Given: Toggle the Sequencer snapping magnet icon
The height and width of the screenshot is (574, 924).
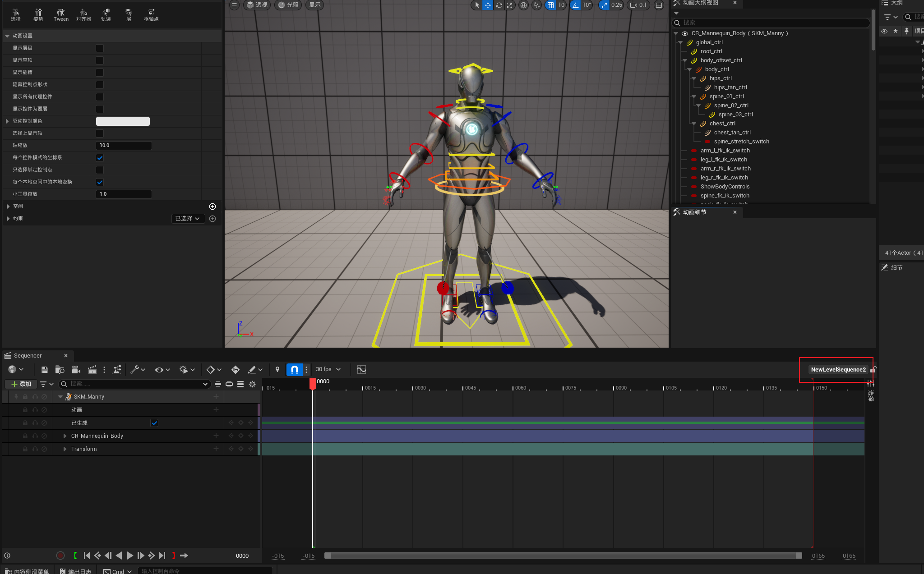Looking at the screenshot, I should 294,370.
